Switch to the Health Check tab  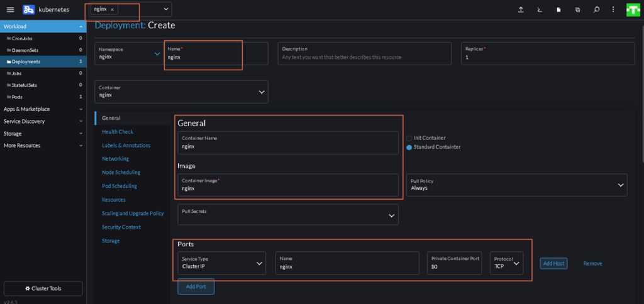(x=118, y=132)
